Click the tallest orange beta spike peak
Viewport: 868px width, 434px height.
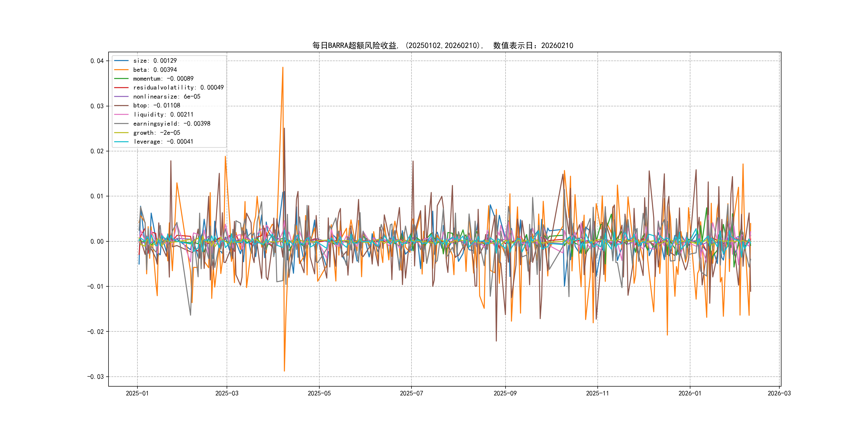coord(283,68)
